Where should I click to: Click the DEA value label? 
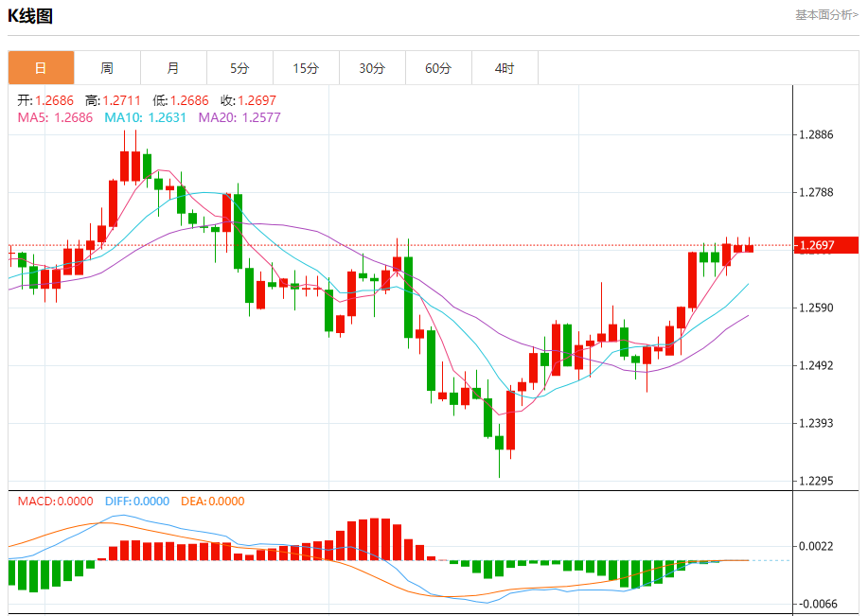[213, 502]
